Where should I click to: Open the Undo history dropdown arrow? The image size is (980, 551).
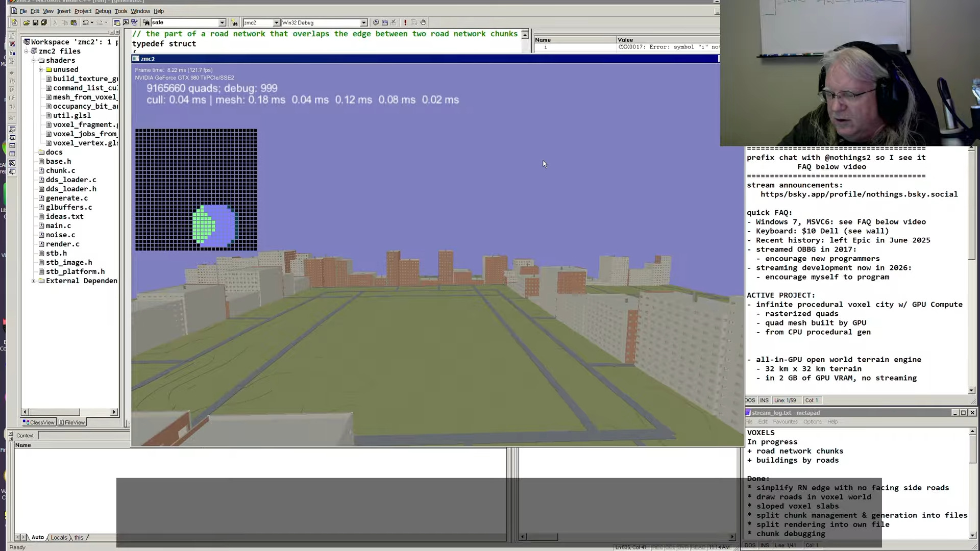(x=92, y=22)
